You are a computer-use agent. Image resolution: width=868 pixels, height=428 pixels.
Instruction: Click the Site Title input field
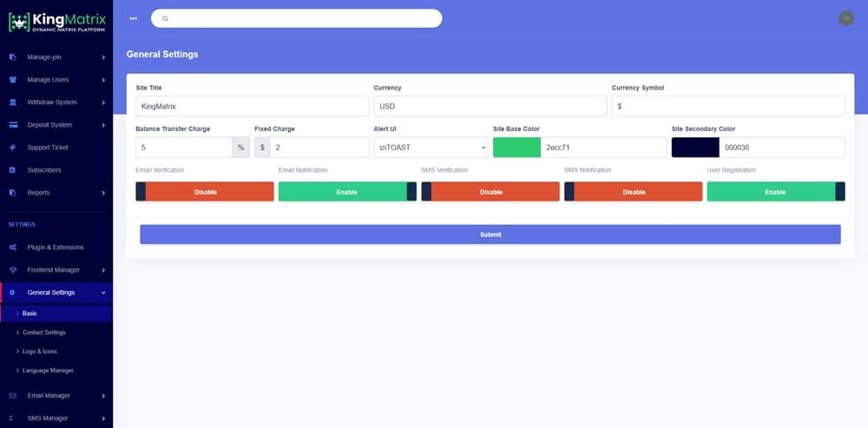point(252,106)
